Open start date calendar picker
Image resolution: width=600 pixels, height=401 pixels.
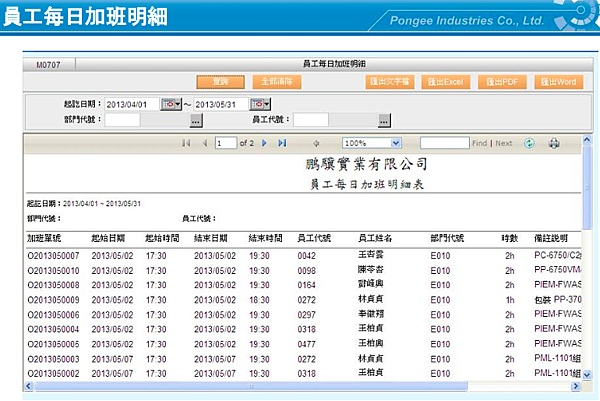[171, 104]
